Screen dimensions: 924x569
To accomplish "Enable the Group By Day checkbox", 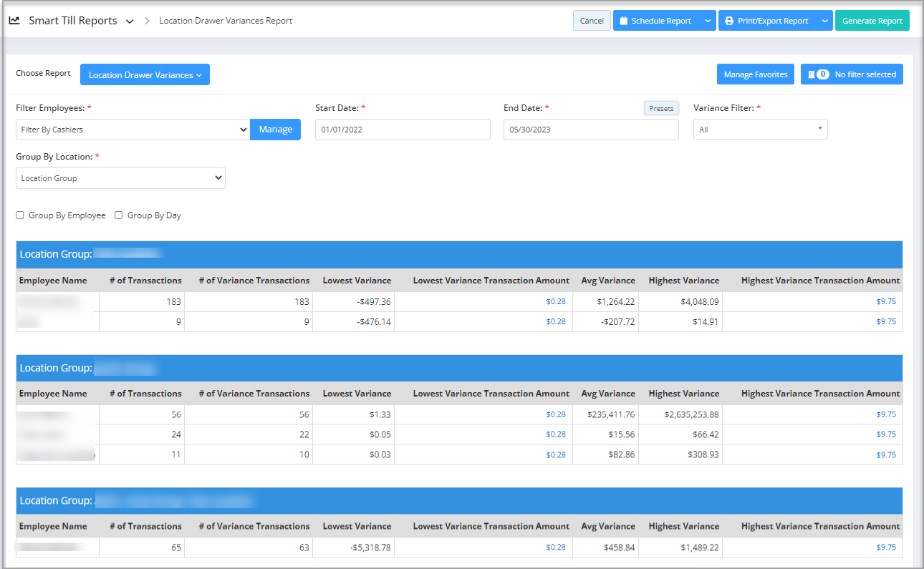I will 119,215.
